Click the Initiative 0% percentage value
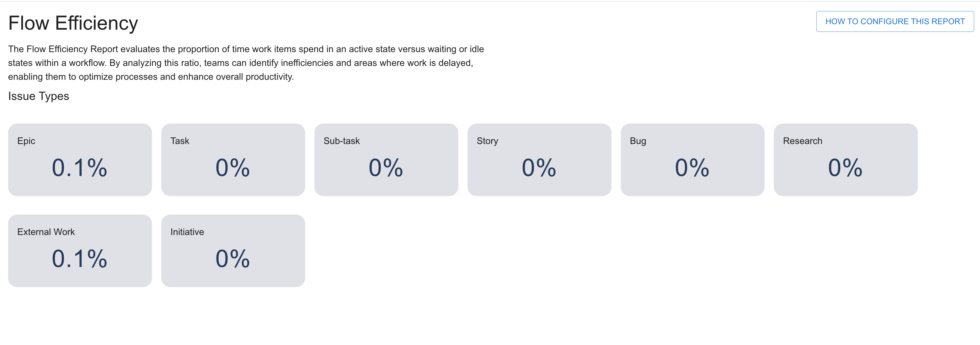The image size is (980, 345). [x=233, y=259]
